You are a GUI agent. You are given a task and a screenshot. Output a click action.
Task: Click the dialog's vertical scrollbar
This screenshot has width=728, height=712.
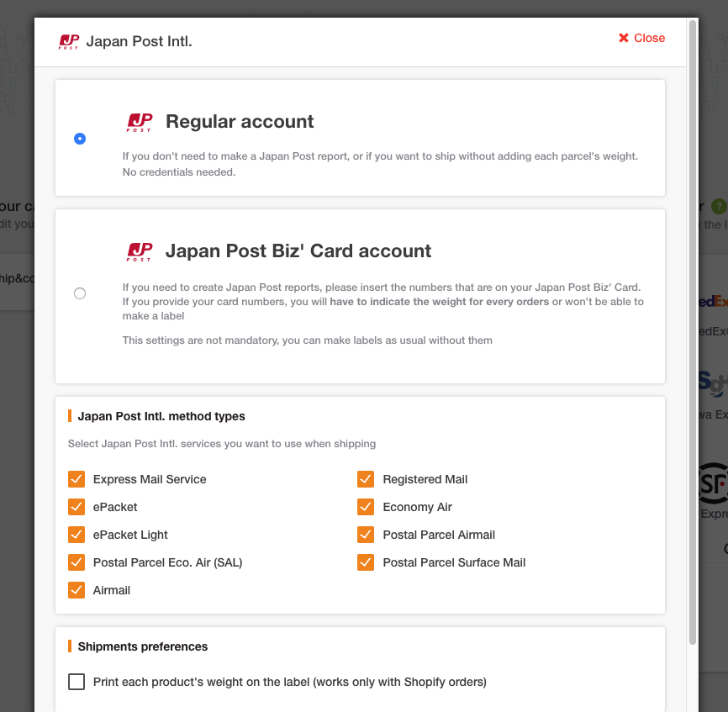[x=693, y=332]
